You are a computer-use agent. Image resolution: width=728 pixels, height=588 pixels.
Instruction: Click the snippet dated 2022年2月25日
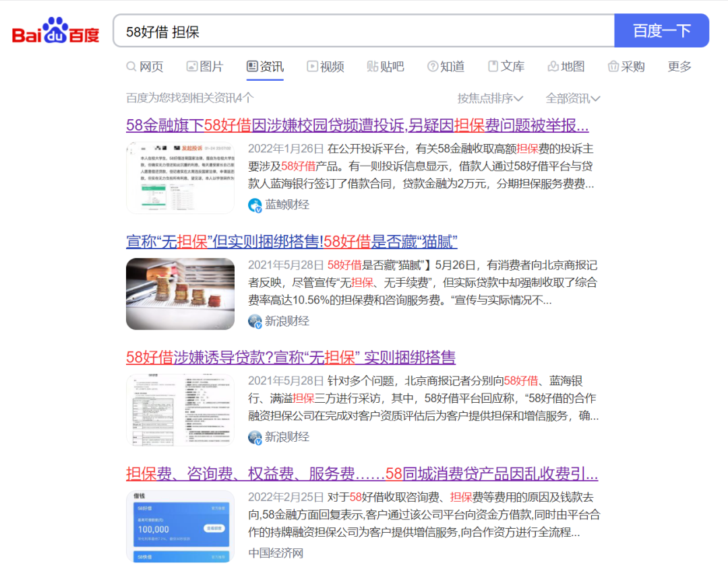[425, 515]
